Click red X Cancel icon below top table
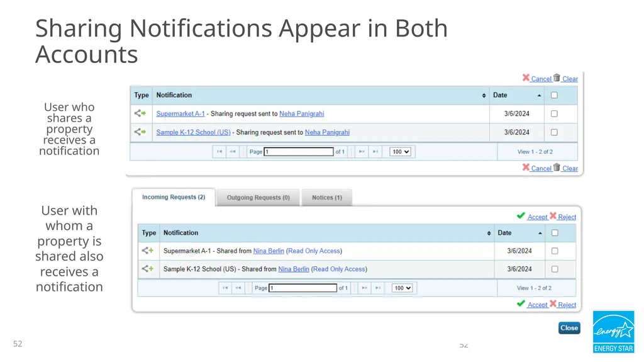The height and width of the screenshot is (362, 644). pos(526,167)
